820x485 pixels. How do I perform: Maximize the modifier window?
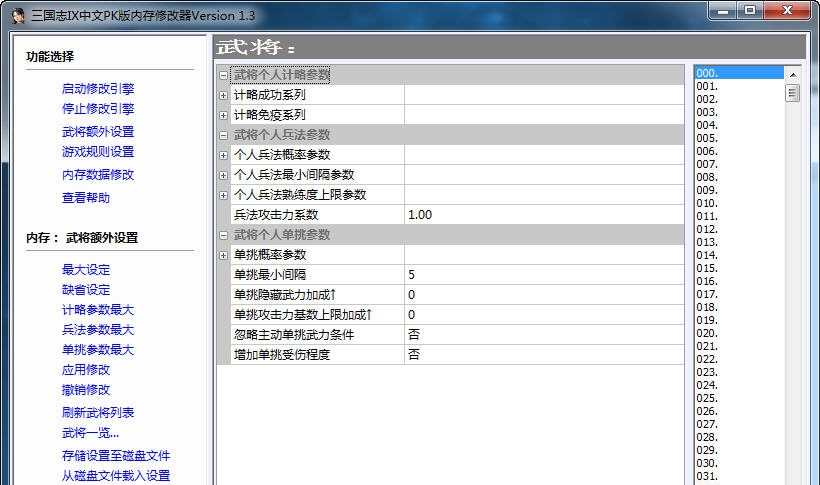tap(750, 10)
